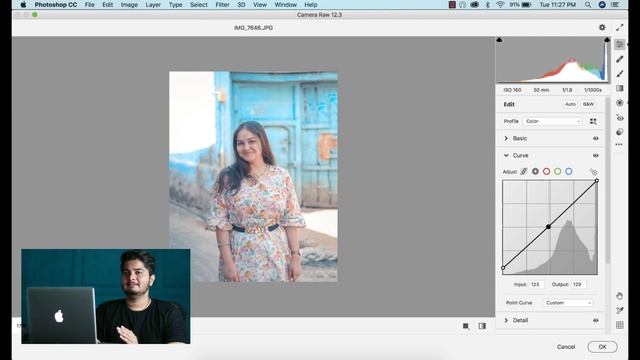Image resolution: width=640 pixels, height=360 pixels.
Task: Select the Edit sliders panel icon
Action: pos(620,44)
